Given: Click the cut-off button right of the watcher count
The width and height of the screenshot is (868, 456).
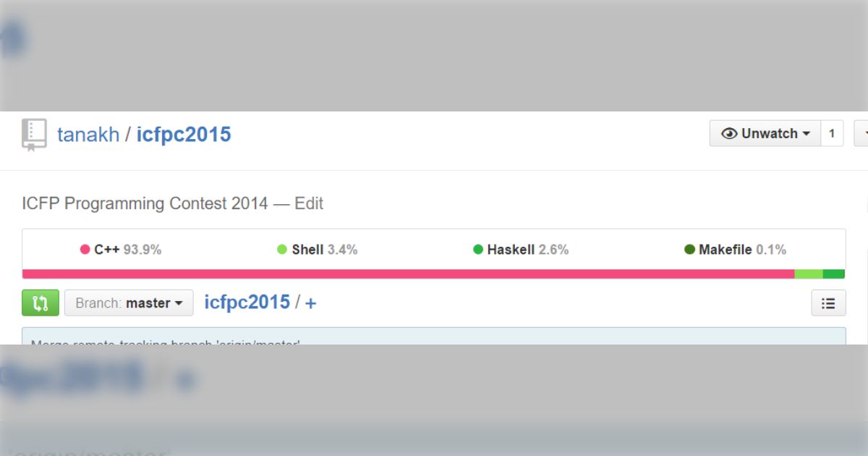Looking at the screenshot, I should click(861, 134).
